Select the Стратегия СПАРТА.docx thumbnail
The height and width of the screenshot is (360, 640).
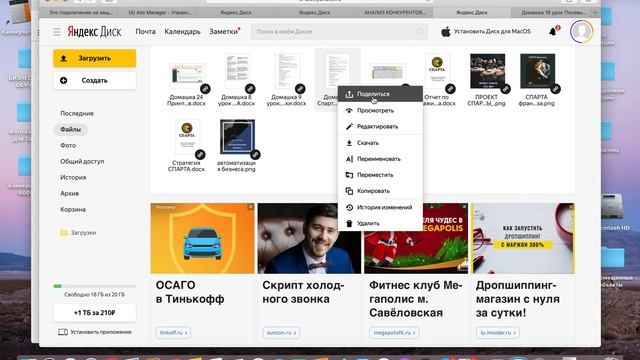[x=187, y=137]
